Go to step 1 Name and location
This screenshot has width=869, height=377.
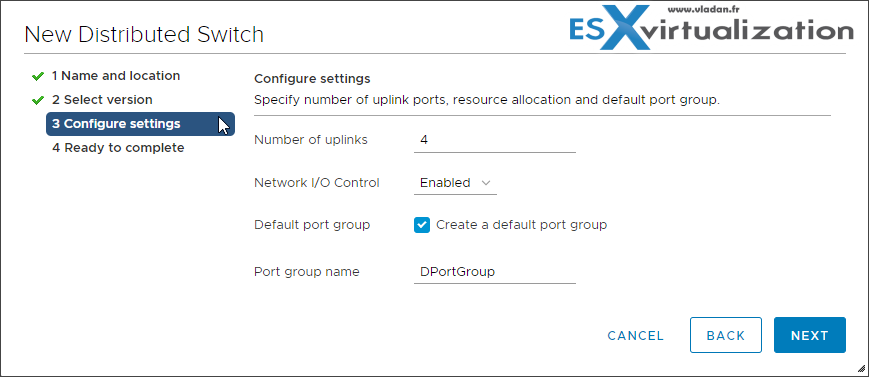point(116,76)
